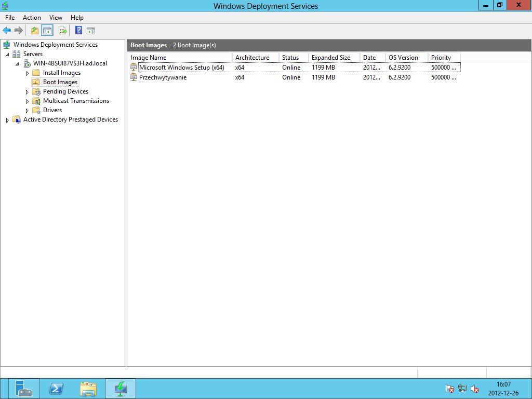Click the WIN-4BSUI87VS3H server icon
Image resolution: width=532 pixels, height=399 pixels.
[x=27, y=63]
